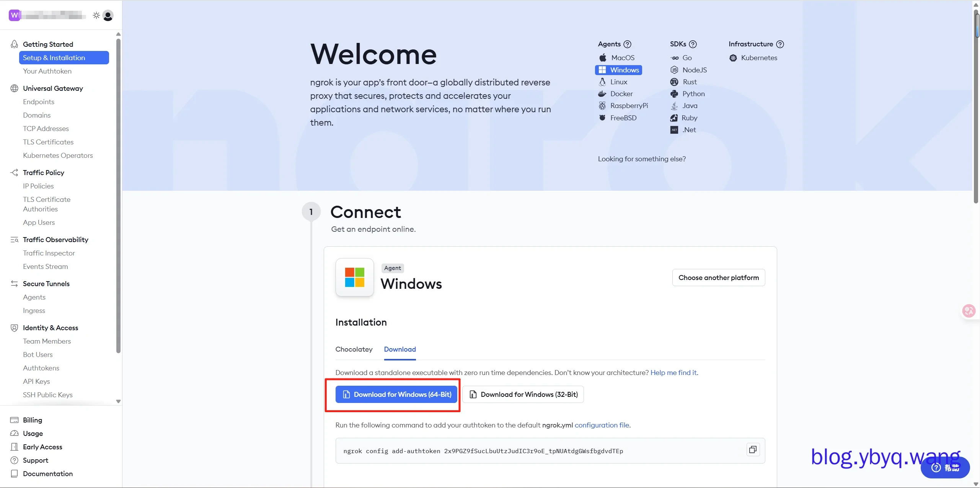Toggle the light/dark theme sun icon
This screenshot has height=488, width=980.
click(96, 15)
